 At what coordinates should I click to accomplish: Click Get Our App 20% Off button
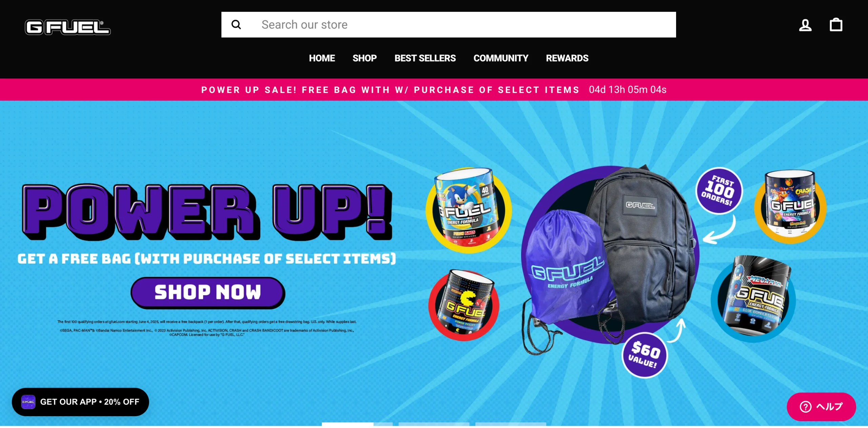coord(80,402)
